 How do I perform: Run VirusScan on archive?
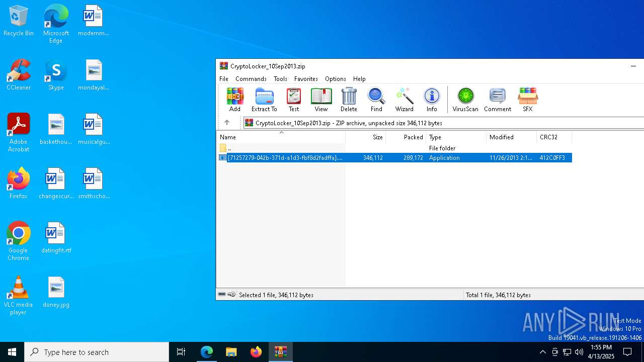(x=465, y=100)
